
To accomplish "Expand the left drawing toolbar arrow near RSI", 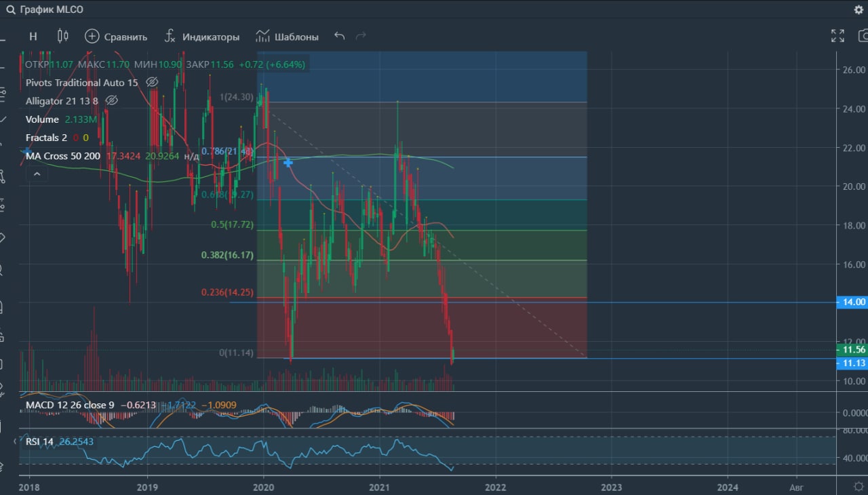I will [16, 441].
